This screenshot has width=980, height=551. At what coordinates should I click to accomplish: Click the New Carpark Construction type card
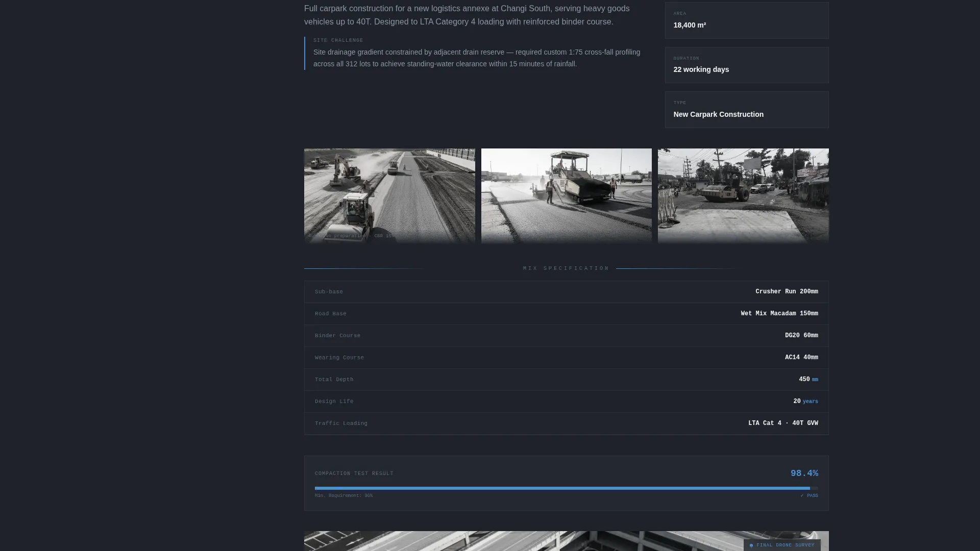(747, 110)
